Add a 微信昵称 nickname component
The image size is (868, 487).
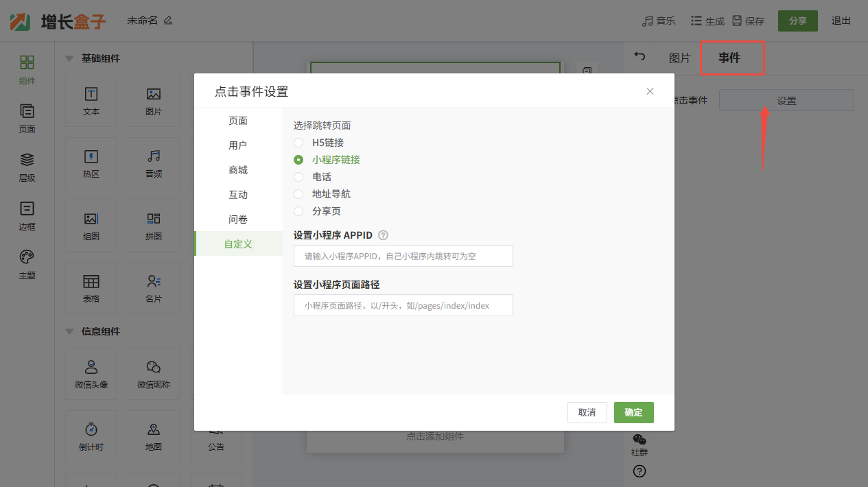[x=154, y=374]
